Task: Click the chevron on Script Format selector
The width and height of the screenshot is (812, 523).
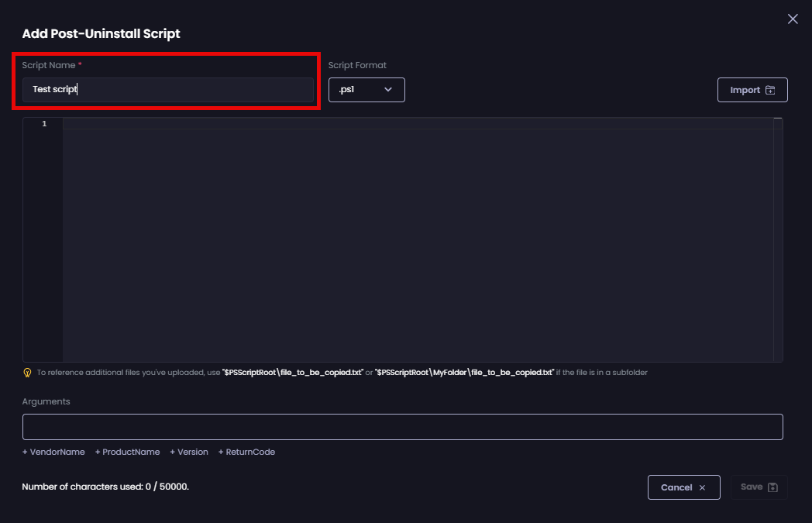Action: click(x=387, y=90)
